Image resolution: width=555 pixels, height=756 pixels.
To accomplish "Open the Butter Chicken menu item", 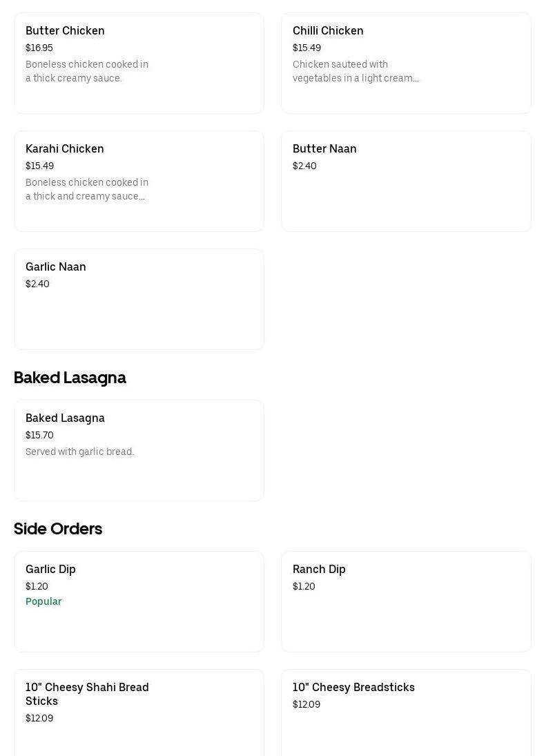I will tap(65, 31).
